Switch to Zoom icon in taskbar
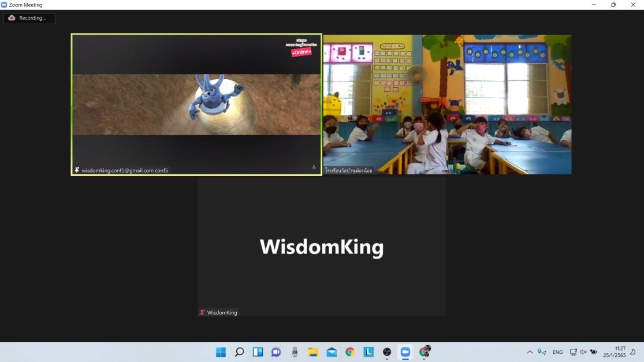Image resolution: width=644 pixels, height=362 pixels. tap(405, 352)
